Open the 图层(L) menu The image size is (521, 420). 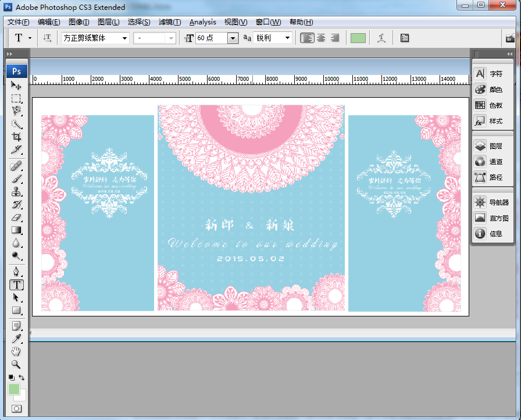click(108, 22)
